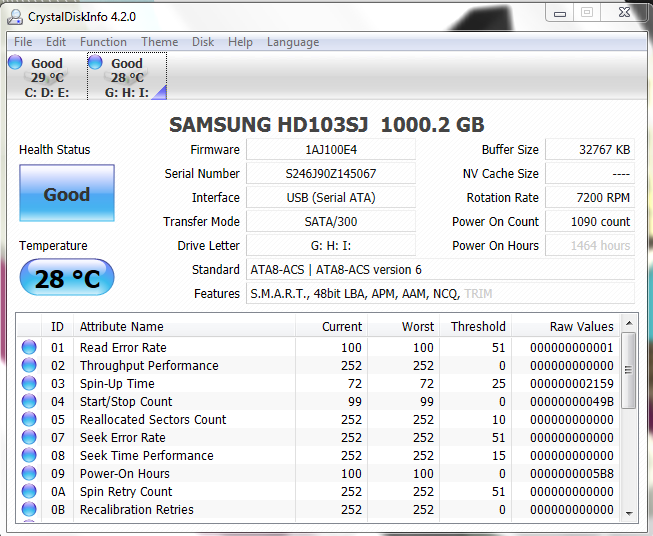653x536 pixels.
Task: Open the Language menu
Action: coord(293,42)
